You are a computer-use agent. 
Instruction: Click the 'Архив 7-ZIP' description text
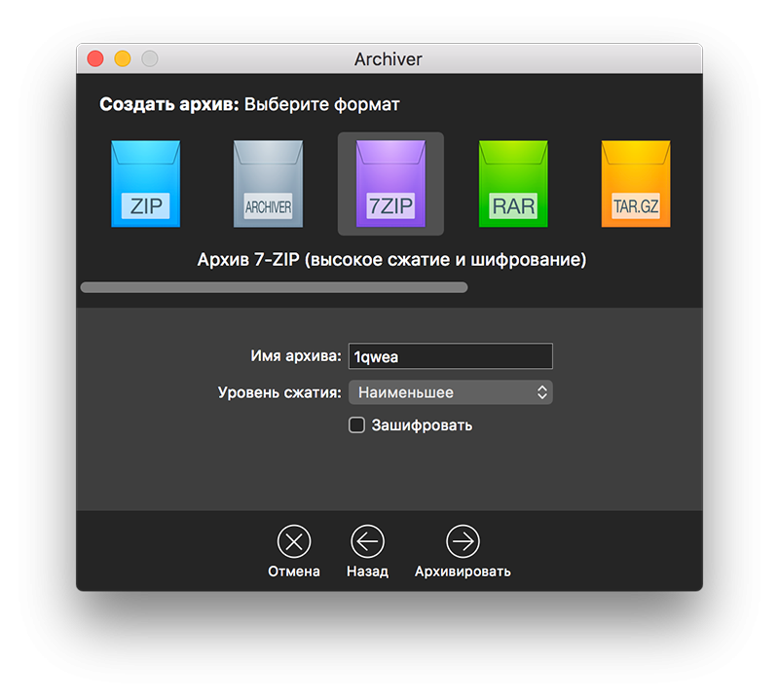[x=392, y=259]
